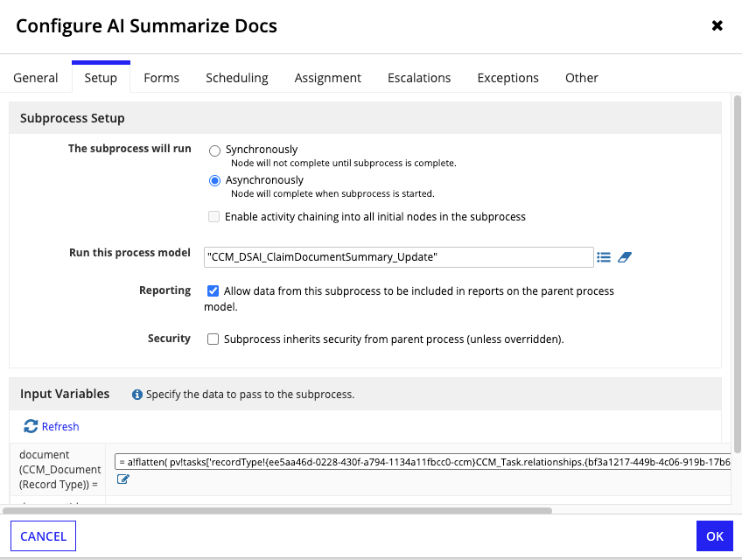
Task: Click the Refresh arrows icon
Action: coord(31,426)
